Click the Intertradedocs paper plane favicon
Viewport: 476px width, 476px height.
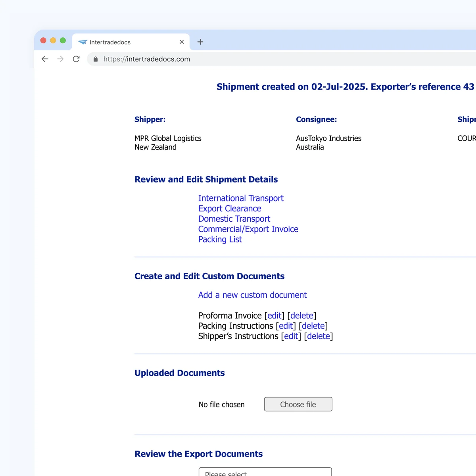coord(83,42)
